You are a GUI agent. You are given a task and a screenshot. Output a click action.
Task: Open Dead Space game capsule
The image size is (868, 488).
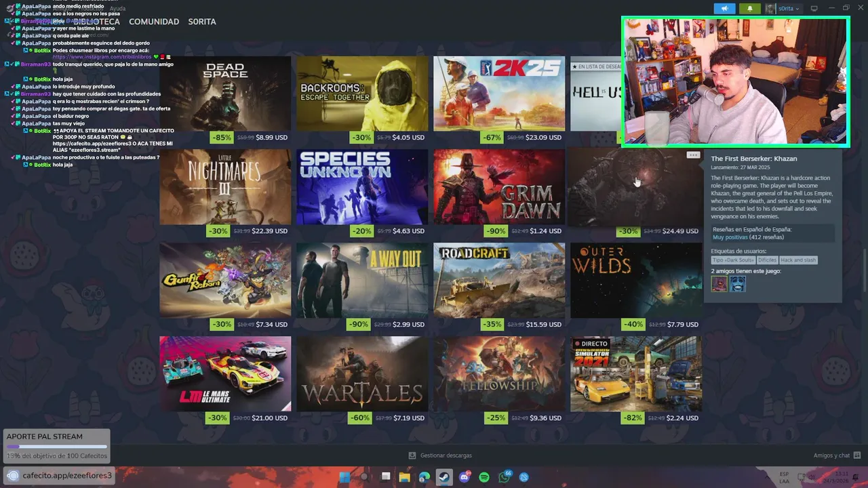click(x=225, y=94)
